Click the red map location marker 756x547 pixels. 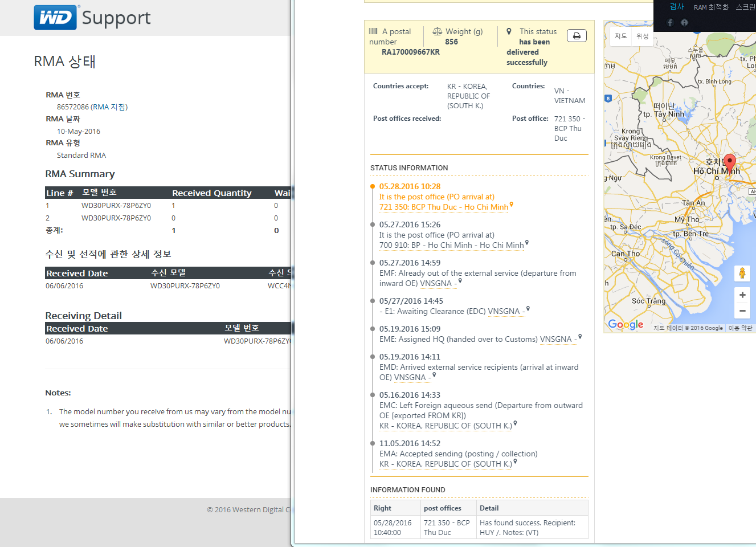(729, 162)
